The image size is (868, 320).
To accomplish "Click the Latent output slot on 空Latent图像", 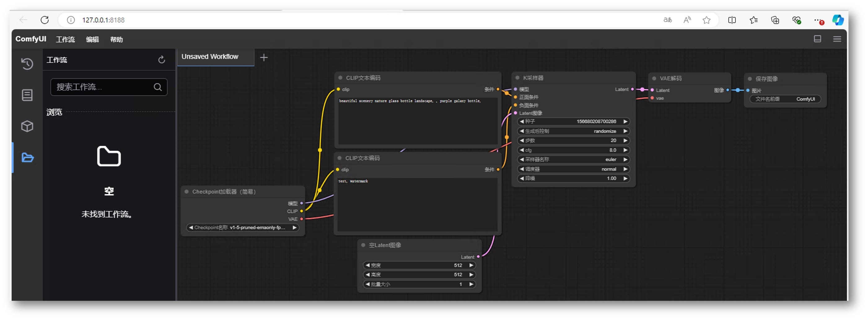I will (478, 257).
